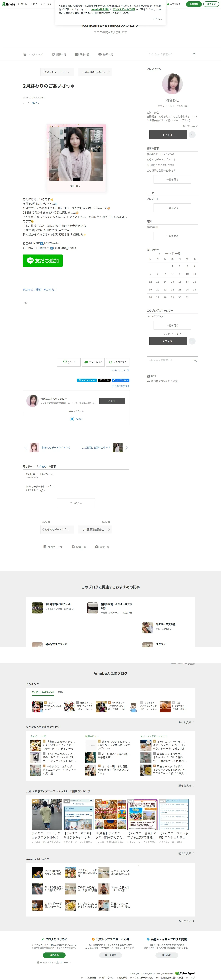Screen dimensions: 221x980
Task: Click the green 新規登録 button
Action: [194, 4]
